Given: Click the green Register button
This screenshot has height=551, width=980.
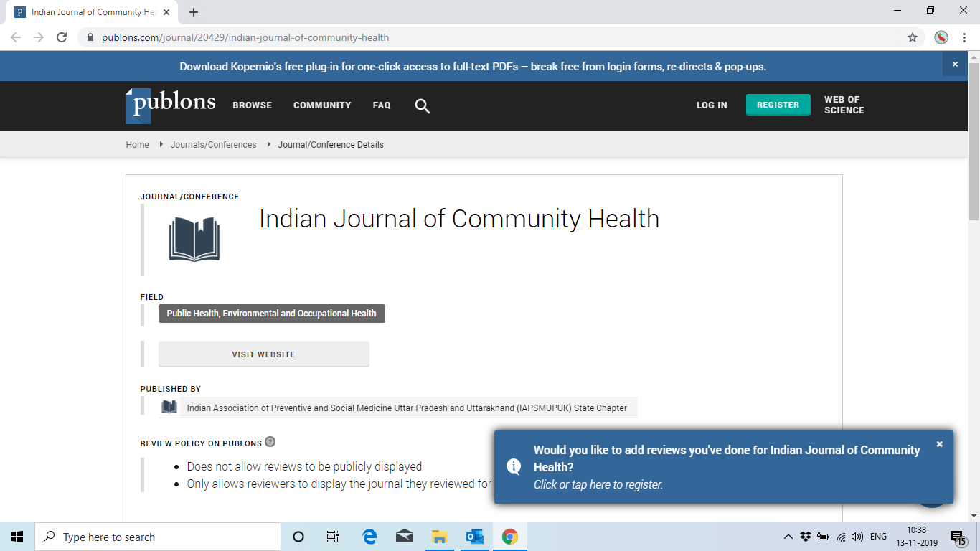Looking at the screenshot, I should pyautogui.click(x=778, y=105).
